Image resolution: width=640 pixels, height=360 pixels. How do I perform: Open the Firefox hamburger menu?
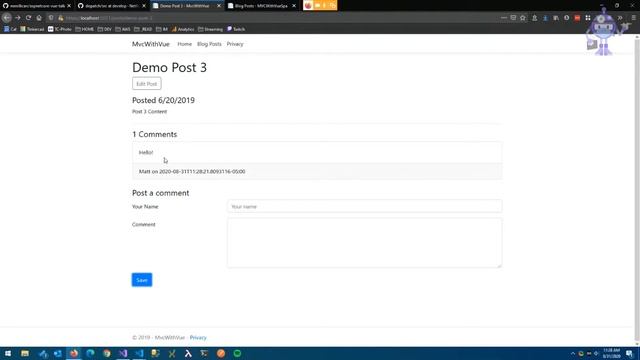[633, 18]
